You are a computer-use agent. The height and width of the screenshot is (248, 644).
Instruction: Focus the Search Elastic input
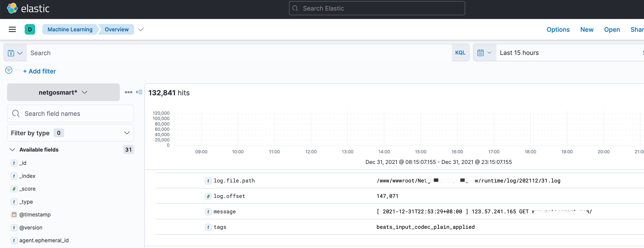[x=377, y=8]
